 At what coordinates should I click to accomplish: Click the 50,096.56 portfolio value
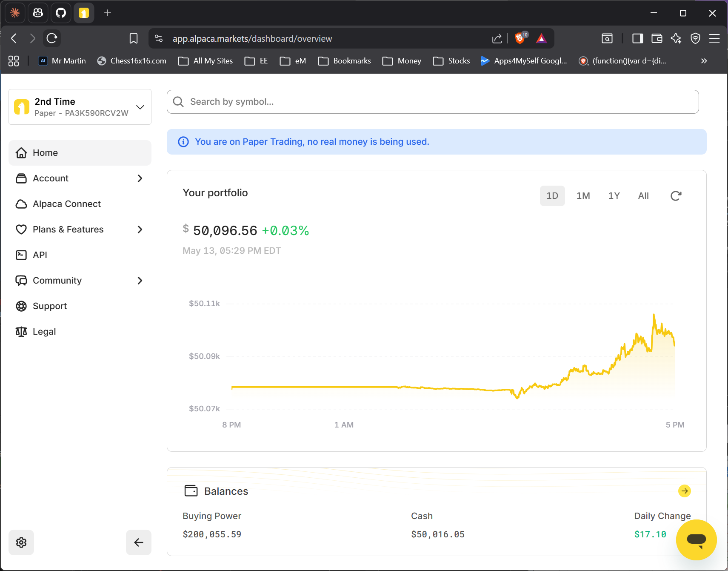225,231
